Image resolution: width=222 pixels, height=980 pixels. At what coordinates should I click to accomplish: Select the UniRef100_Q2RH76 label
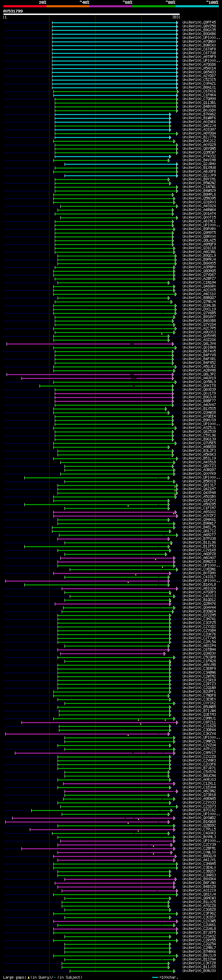199,604
